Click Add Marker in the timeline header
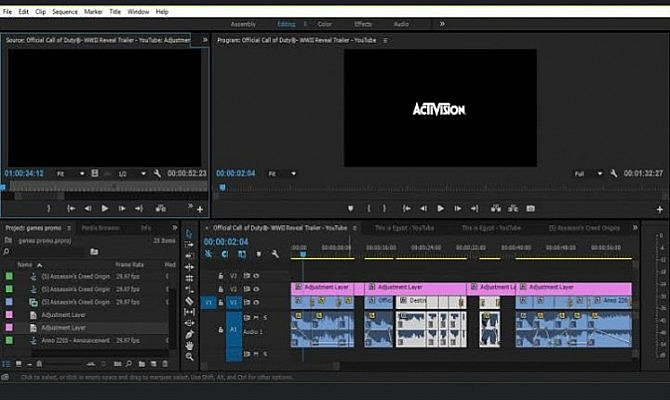The height and width of the screenshot is (400, 670). click(x=259, y=254)
